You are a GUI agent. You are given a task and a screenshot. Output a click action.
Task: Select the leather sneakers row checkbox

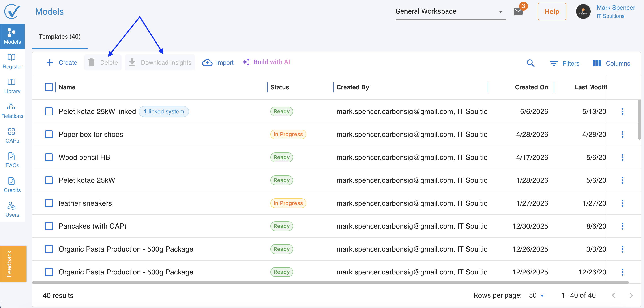click(49, 203)
